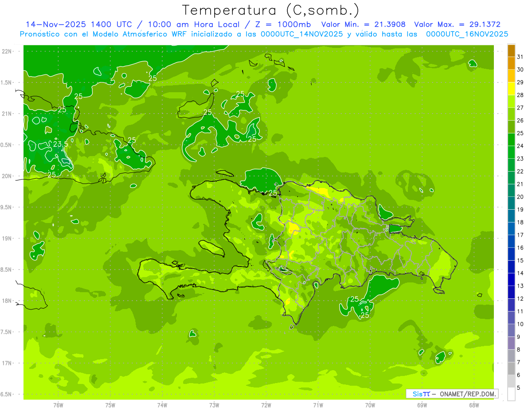This screenshot has height=411, width=532.
Task: Click the 17N latitude axis label
Action: click(7, 363)
